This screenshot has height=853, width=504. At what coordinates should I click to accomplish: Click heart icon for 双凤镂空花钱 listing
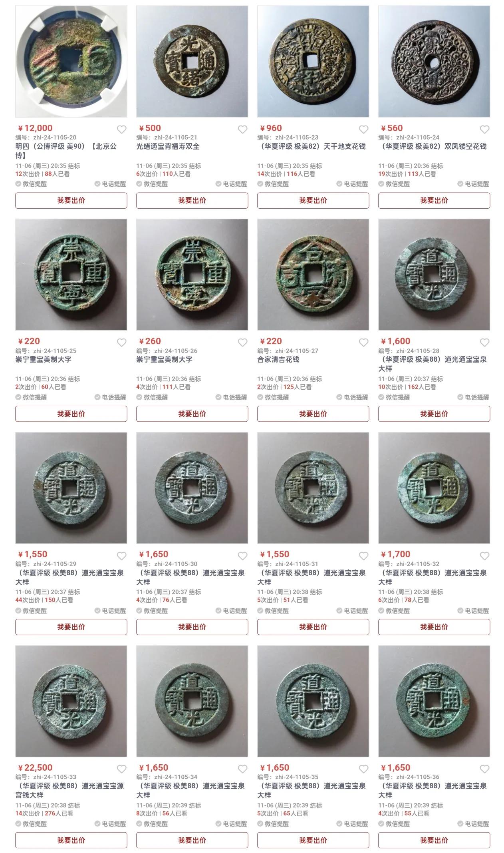coord(484,130)
